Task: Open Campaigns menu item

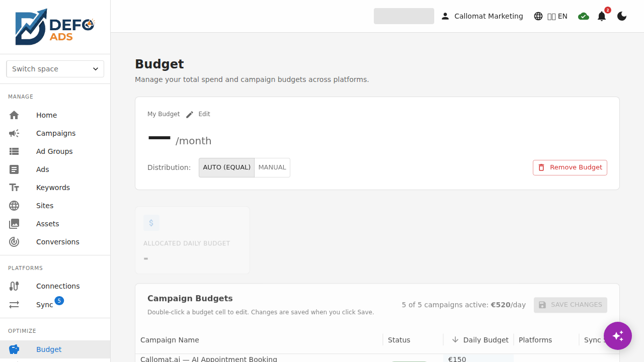Action: (55, 133)
